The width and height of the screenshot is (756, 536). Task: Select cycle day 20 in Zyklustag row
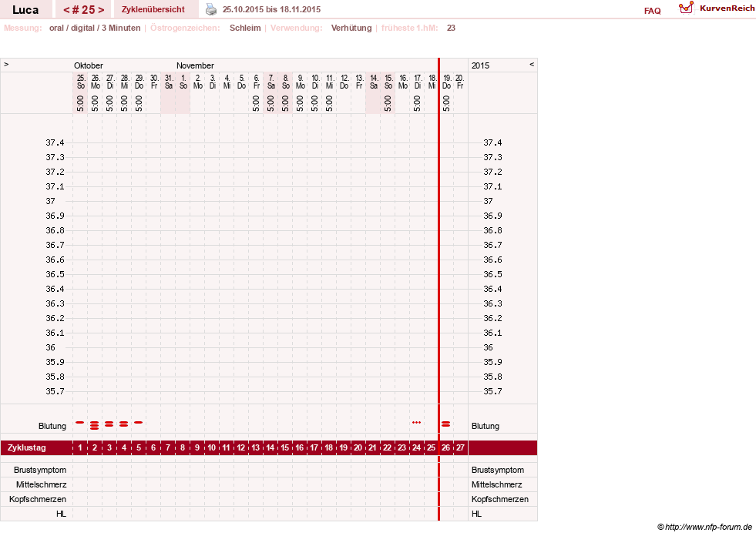(358, 447)
